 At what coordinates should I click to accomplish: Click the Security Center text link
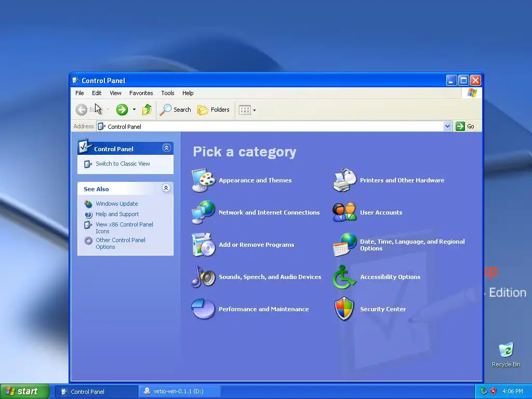383,309
